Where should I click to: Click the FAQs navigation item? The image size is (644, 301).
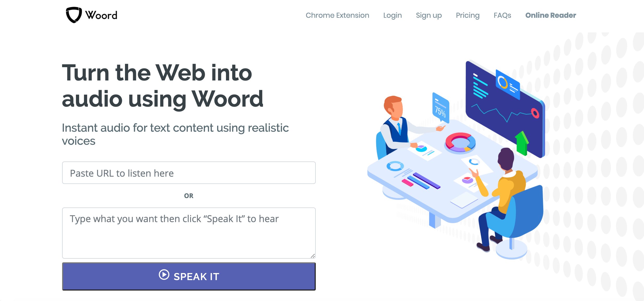pos(503,15)
